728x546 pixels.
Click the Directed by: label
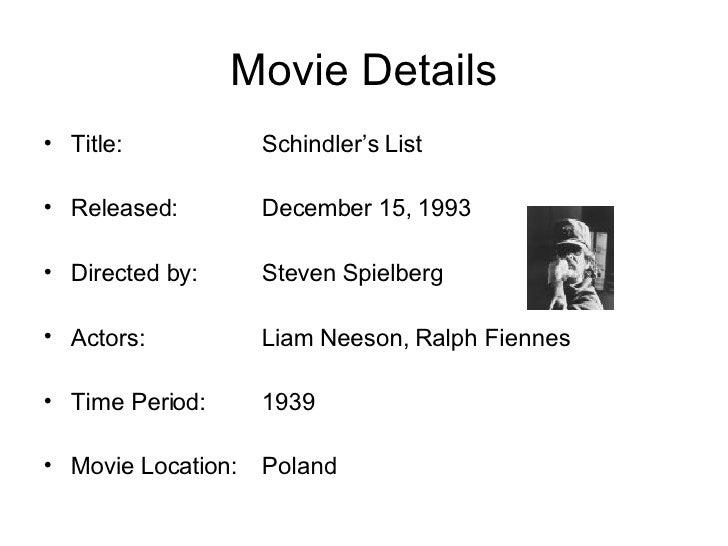click(134, 273)
